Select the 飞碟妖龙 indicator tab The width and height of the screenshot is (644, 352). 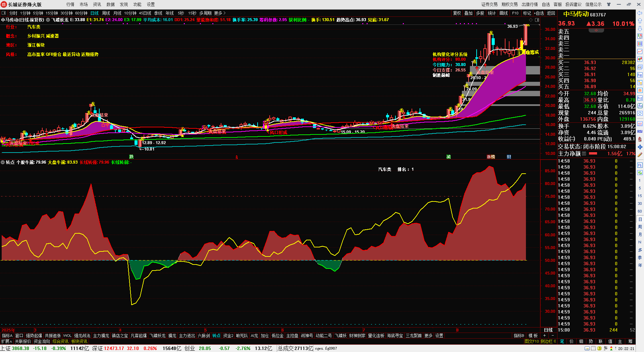(x=157, y=336)
